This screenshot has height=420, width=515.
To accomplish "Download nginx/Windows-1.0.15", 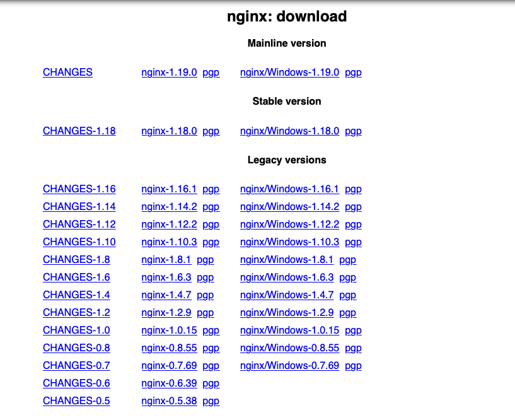I will coord(289,330).
